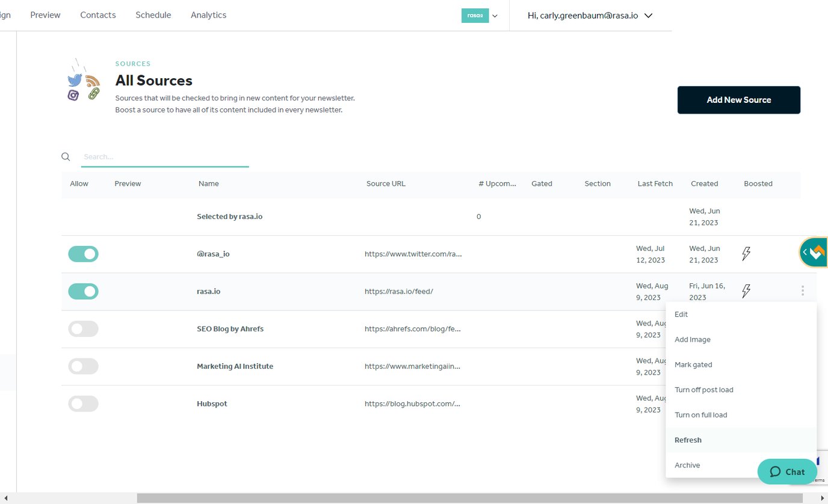Select Refresh from the context menu

688,440
